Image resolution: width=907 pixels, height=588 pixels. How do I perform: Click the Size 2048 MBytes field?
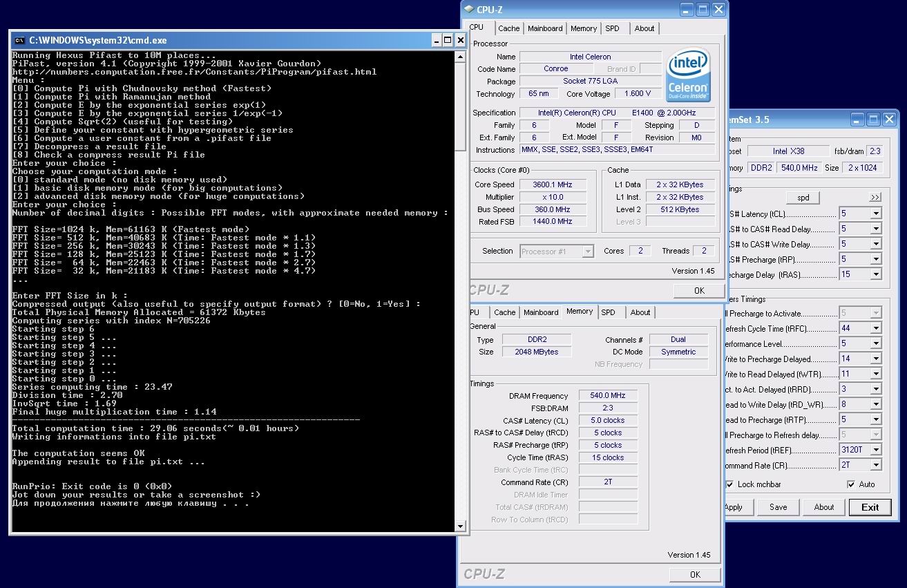tap(537, 352)
